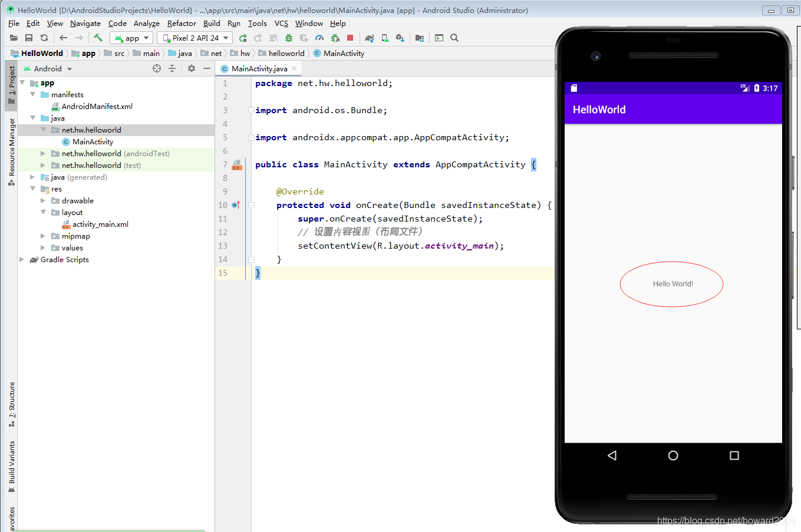This screenshot has width=801, height=532.
Task: Navigate back with the left arrow
Action: click(x=63, y=38)
